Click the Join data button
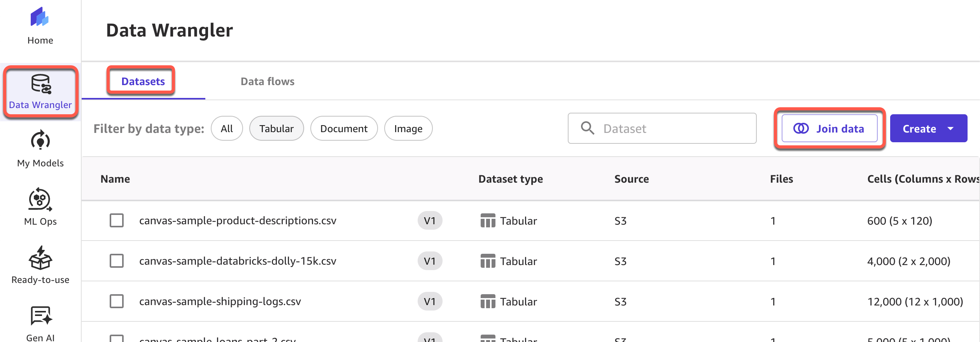This screenshot has height=342, width=980. [x=829, y=129]
